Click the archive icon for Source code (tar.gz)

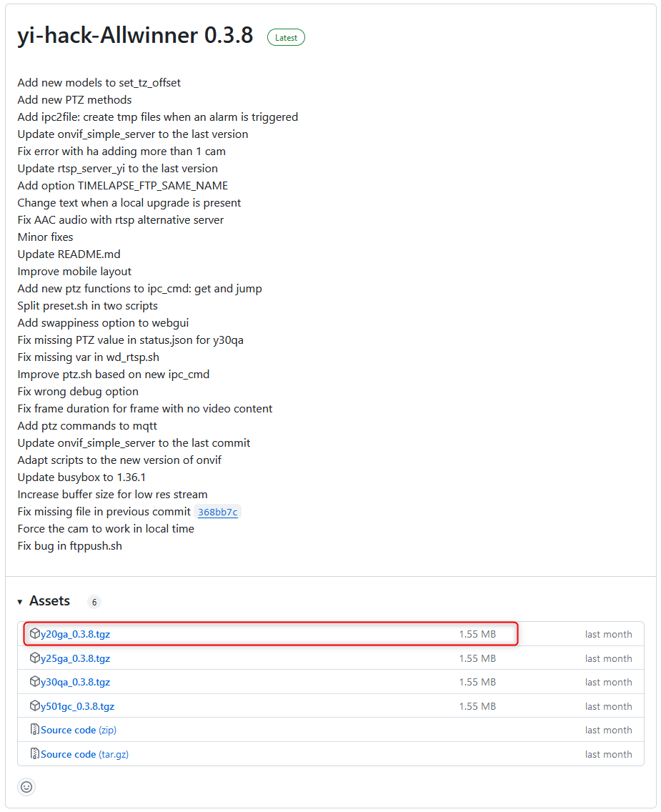tap(35, 753)
